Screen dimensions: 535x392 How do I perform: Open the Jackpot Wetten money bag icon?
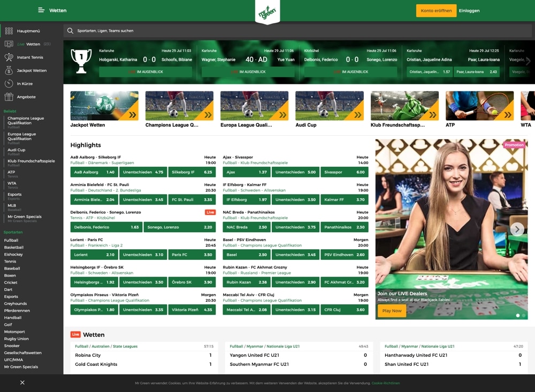[9, 71]
